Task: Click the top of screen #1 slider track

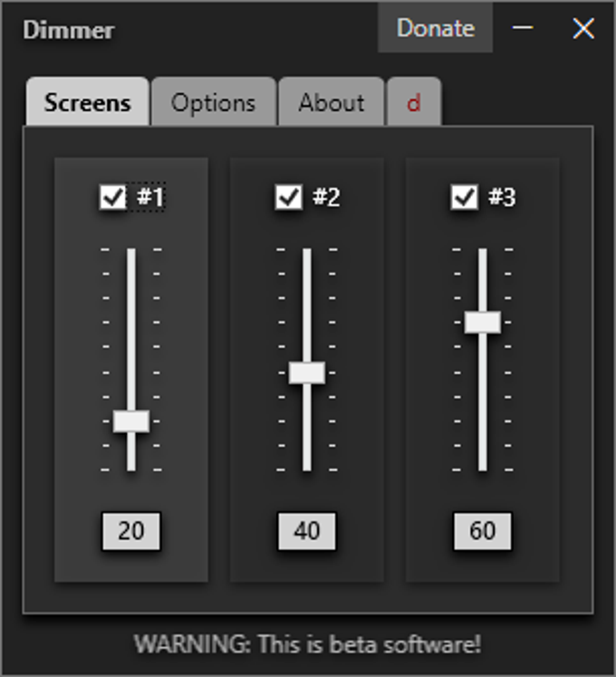Action: tap(131, 254)
